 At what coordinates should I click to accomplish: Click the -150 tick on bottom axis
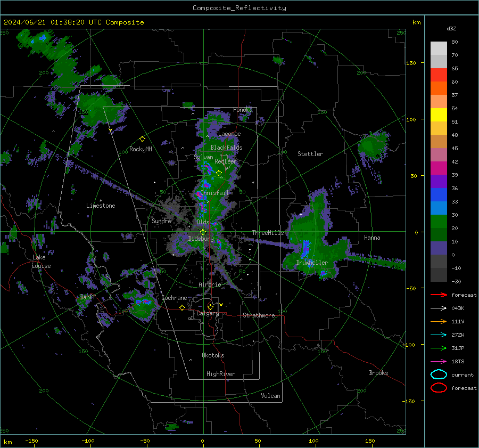[x=31, y=441]
